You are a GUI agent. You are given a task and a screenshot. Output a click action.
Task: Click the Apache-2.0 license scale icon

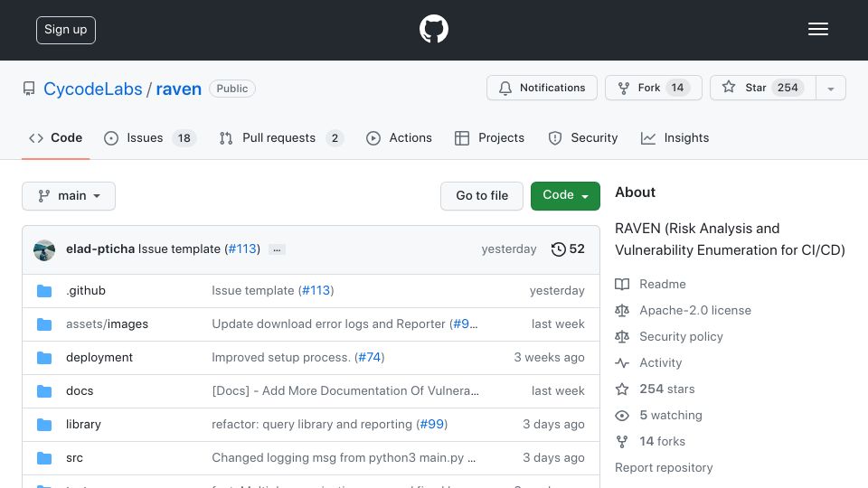coord(622,310)
